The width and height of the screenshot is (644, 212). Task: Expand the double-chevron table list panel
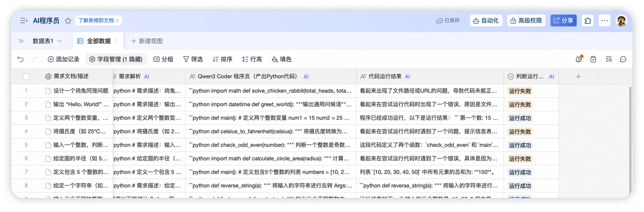[x=21, y=41]
